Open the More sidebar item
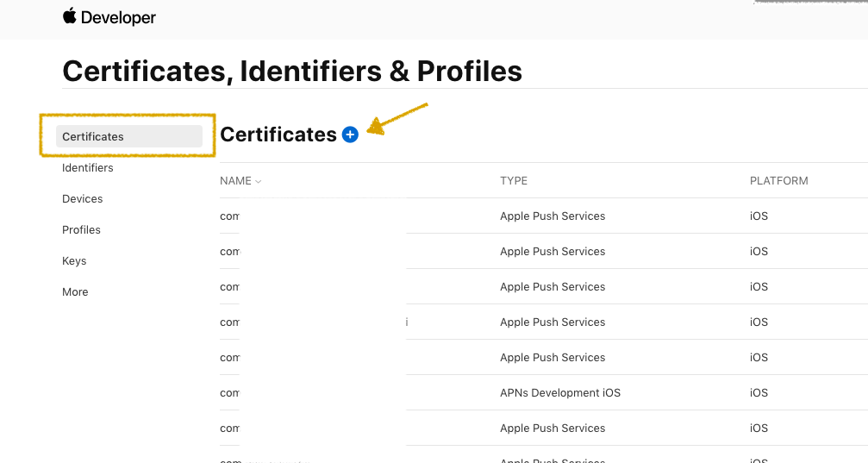 pos(75,292)
